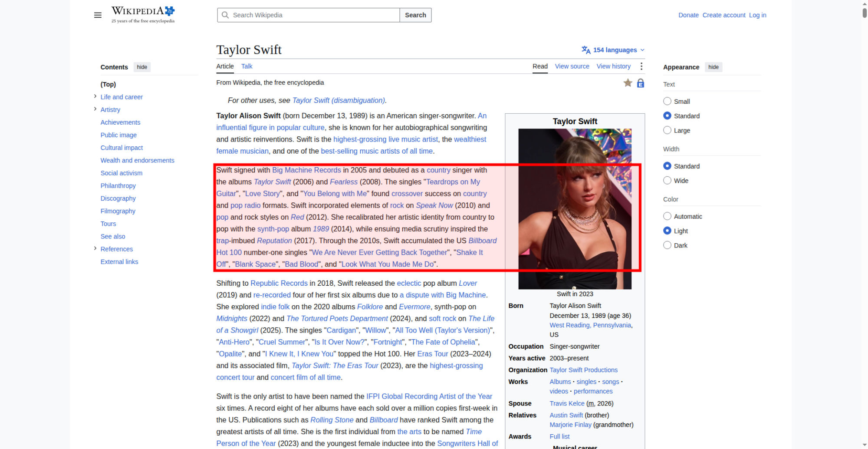Open Big Machine Records link
868x449 pixels.
pos(306,170)
